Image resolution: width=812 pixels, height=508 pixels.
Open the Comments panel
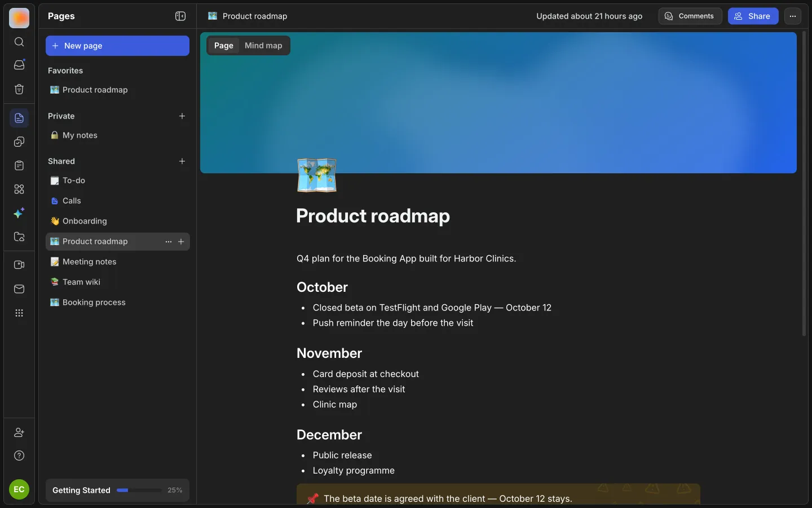pos(690,16)
